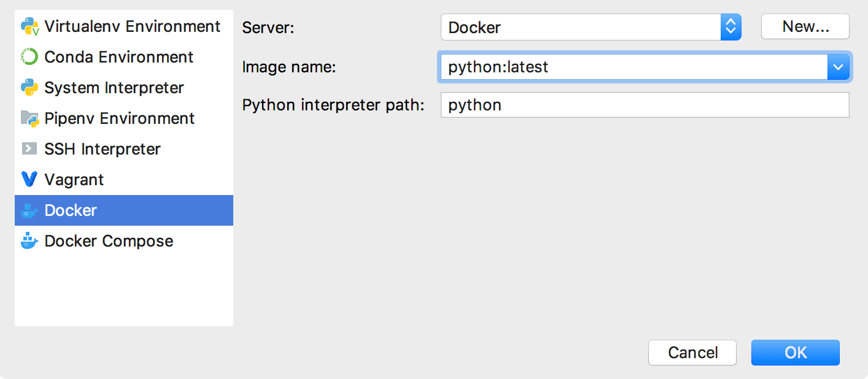Expand the Image name dropdown arrow

(839, 67)
